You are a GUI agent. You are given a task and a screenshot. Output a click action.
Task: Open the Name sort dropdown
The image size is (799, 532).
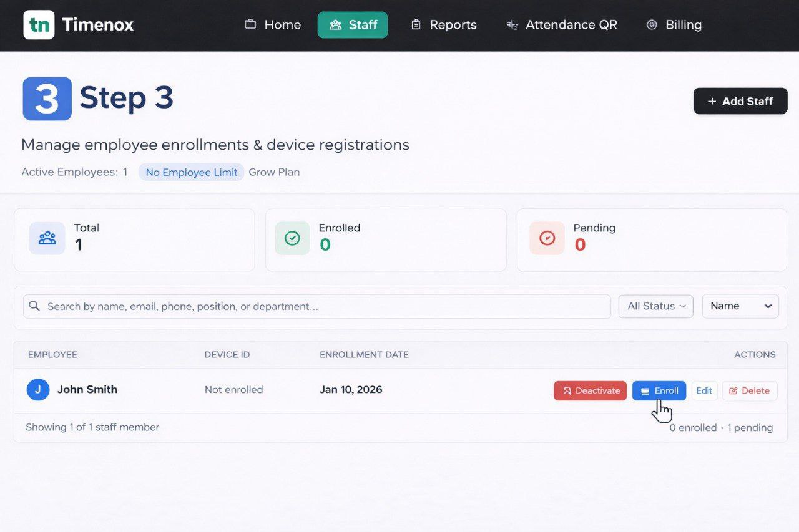coord(740,306)
